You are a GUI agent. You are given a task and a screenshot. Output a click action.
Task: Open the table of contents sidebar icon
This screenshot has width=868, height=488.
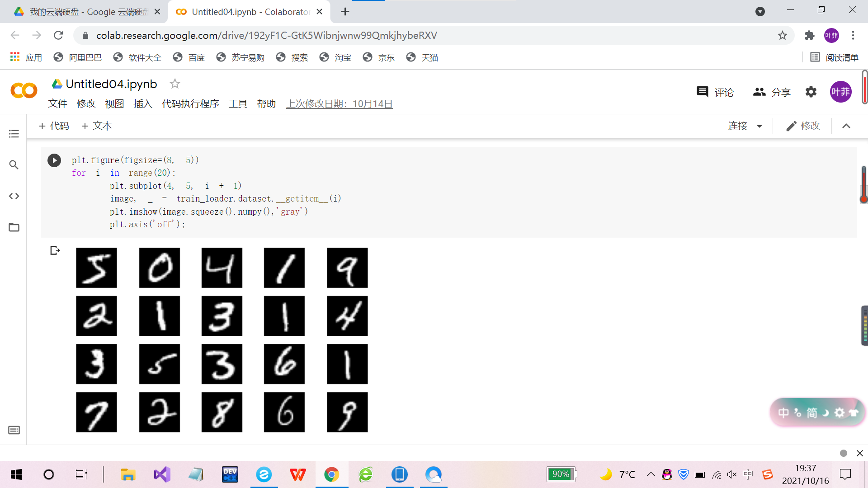(14, 134)
